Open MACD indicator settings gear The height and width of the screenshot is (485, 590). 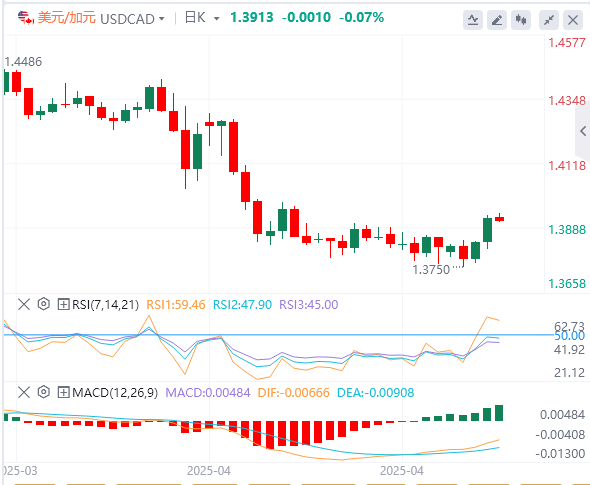pos(44,392)
